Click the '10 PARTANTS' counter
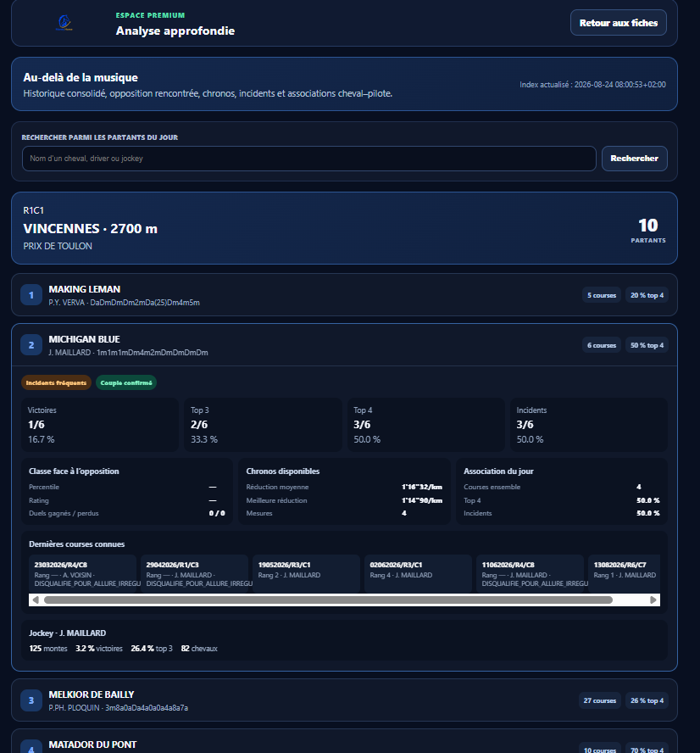Image resolution: width=700 pixels, height=753 pixels. (x=648, y=230)
